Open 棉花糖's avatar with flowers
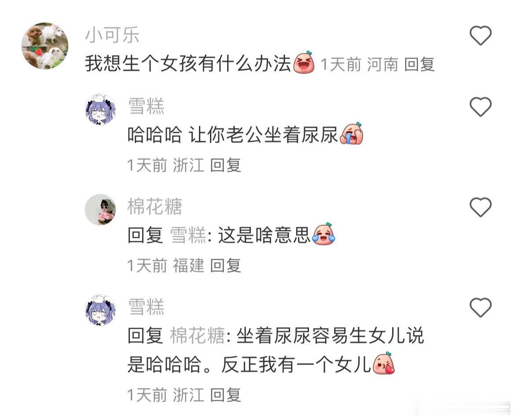Viewport: 515px width, 420px height. [x=100, y=209]
